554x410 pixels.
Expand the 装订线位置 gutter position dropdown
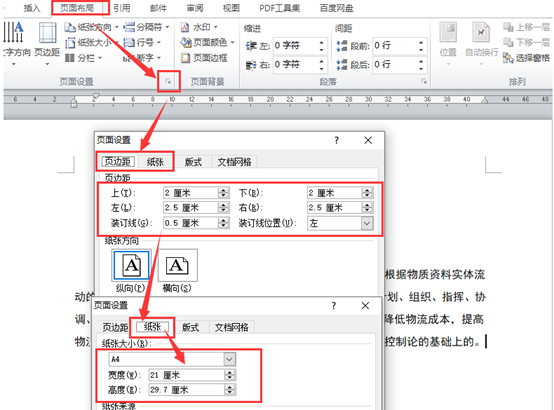point(367,223)
